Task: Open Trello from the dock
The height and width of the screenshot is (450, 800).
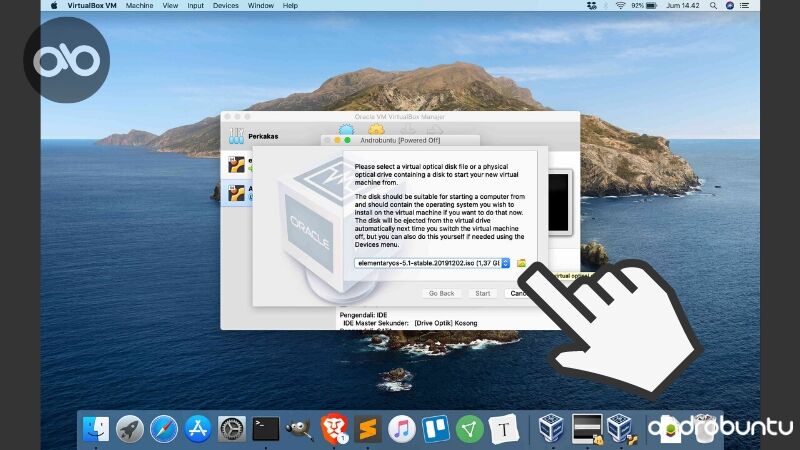Action: click(x=436, y=429)
